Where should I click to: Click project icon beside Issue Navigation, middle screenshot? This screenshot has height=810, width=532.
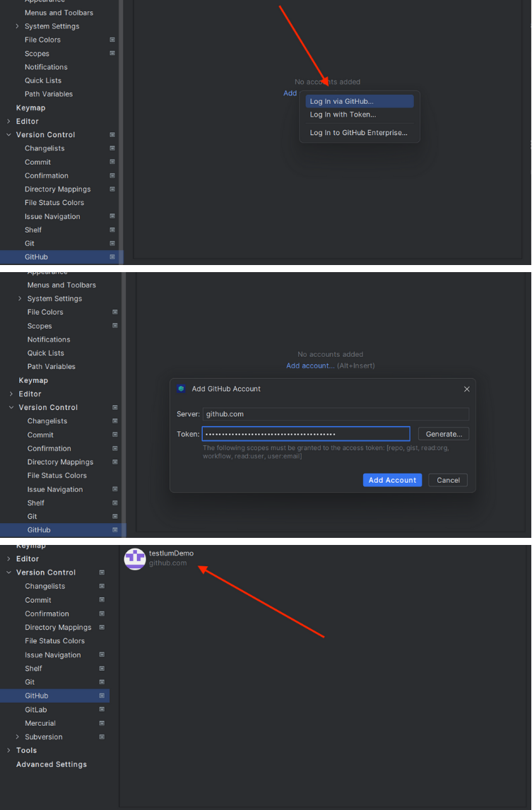(x=114, y=489)
